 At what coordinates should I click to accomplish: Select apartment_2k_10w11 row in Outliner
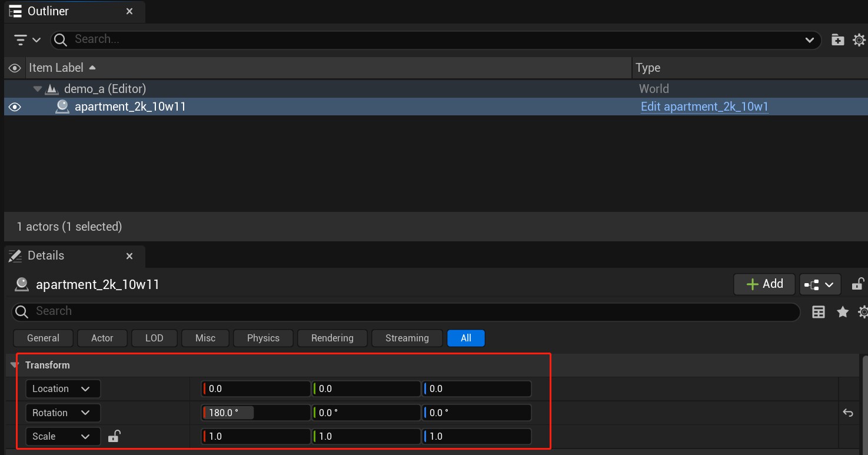[x=435, y=107]
